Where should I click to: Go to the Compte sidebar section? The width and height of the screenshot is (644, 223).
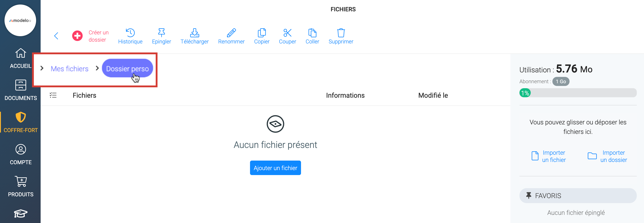21,154
